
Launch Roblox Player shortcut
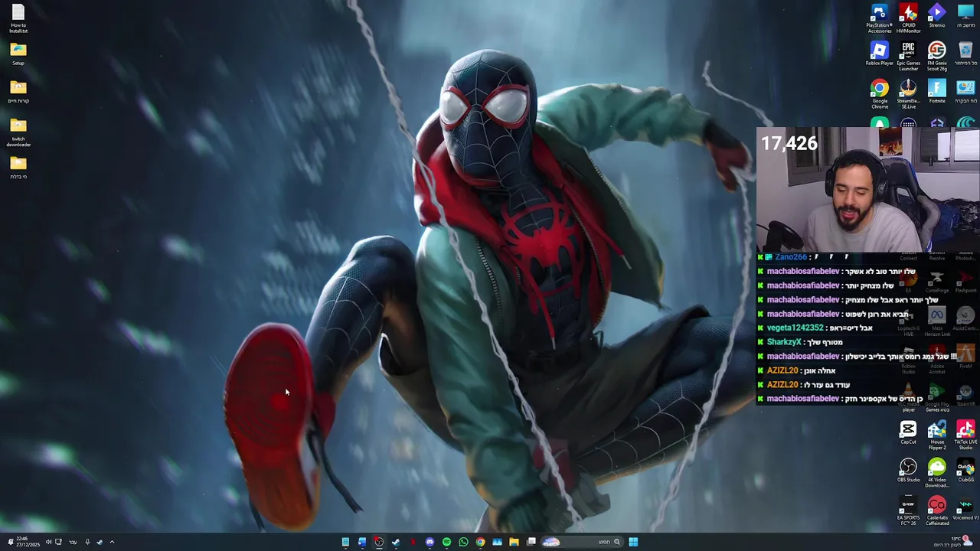tap(879, 54)
